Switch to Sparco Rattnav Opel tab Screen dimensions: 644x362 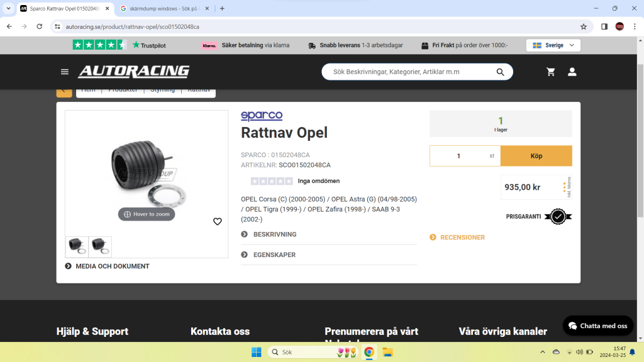point(64,8)
